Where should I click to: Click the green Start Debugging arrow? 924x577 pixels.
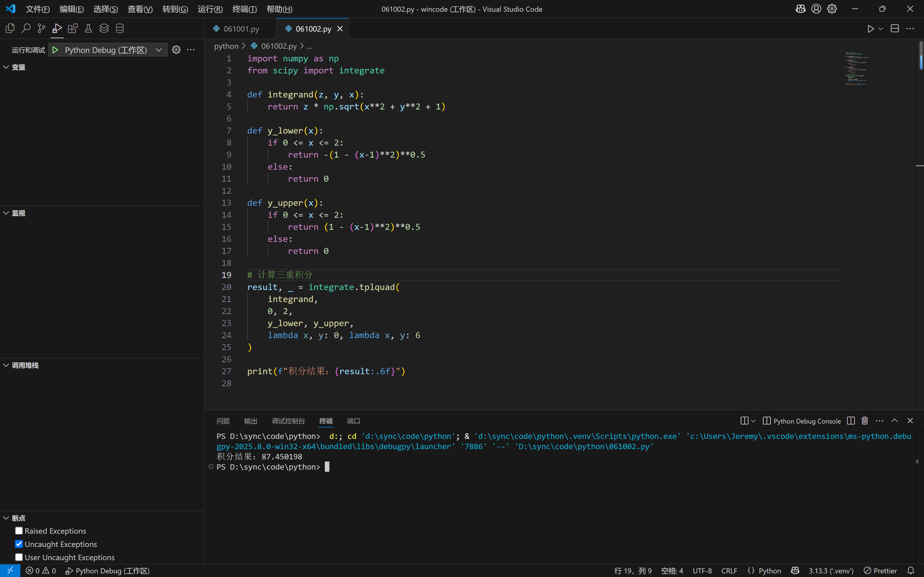[55, 50]
